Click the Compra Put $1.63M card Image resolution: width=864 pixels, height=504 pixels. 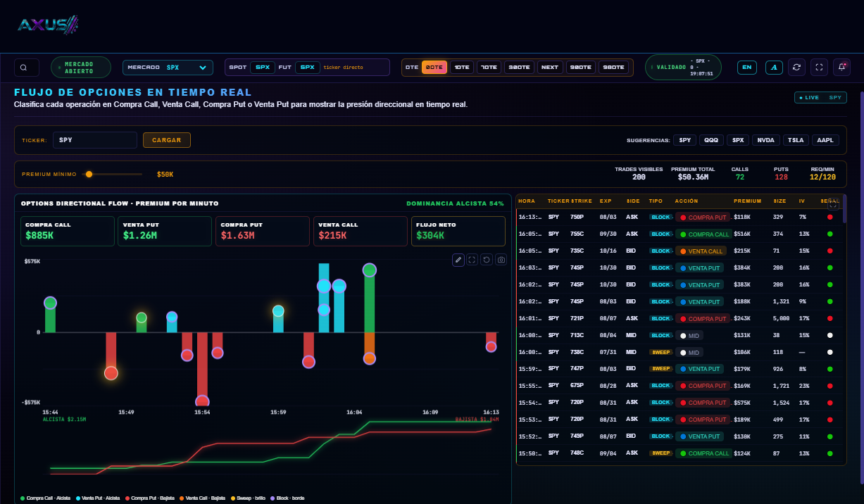click(x=263, y=231)
